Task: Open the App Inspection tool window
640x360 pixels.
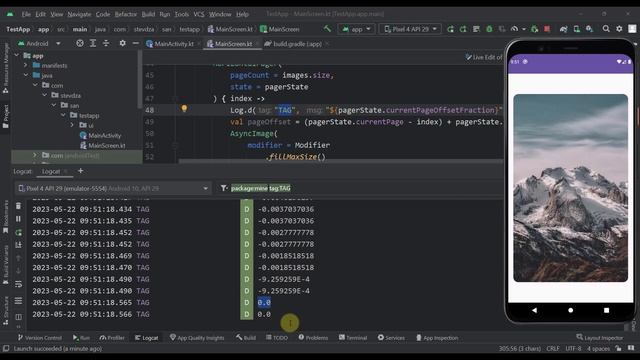Action: point(437,338)
